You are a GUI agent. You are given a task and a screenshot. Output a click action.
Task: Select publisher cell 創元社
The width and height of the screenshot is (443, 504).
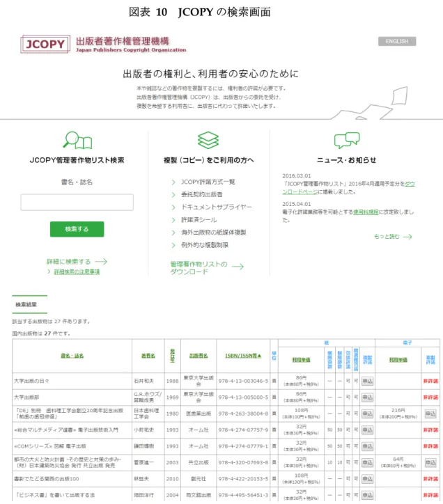[199, 479]
